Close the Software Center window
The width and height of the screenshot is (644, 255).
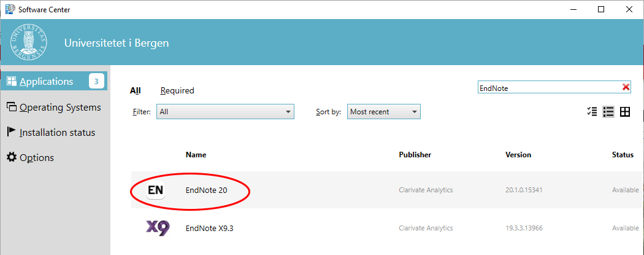[x=629, y=9]
